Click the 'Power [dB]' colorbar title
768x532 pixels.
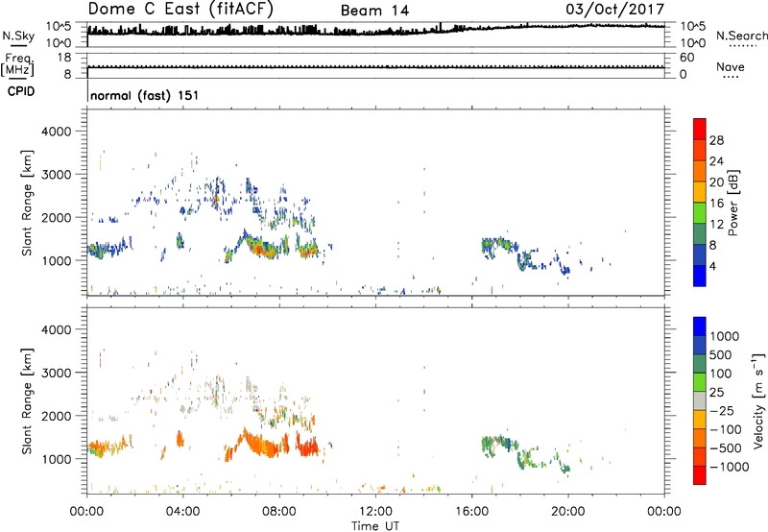point(732,203)
